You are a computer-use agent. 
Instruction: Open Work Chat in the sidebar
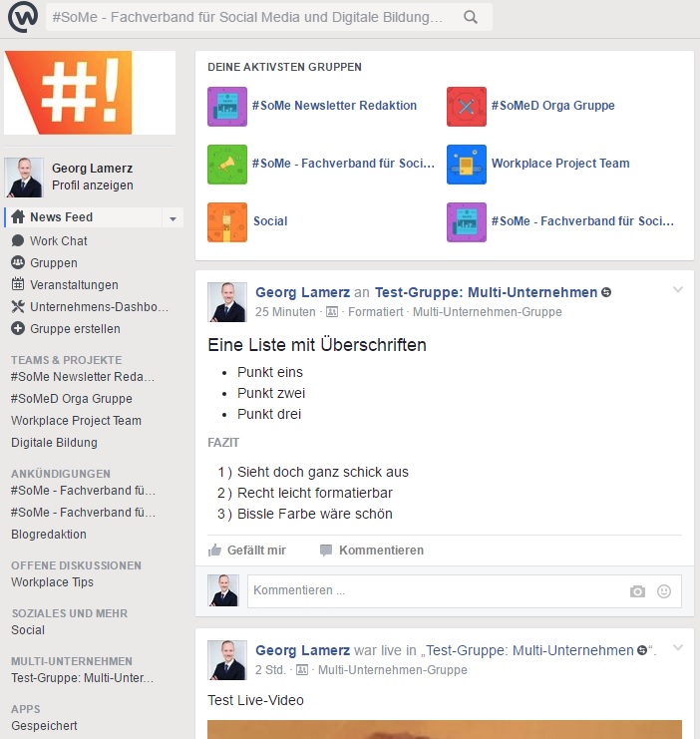click(x=58, y=241)
